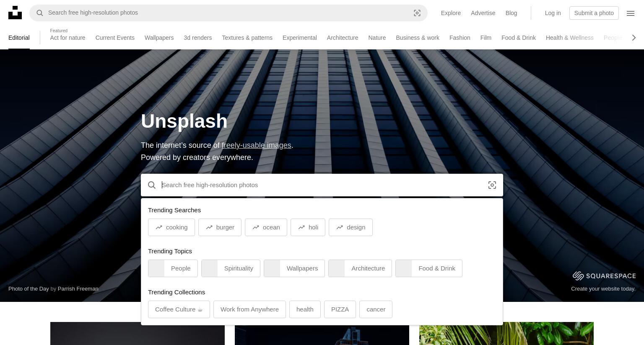The width and height of the screenshot is (644, 345).
Task: Click the Squarespace logo
Action: (x=604, y=275)
